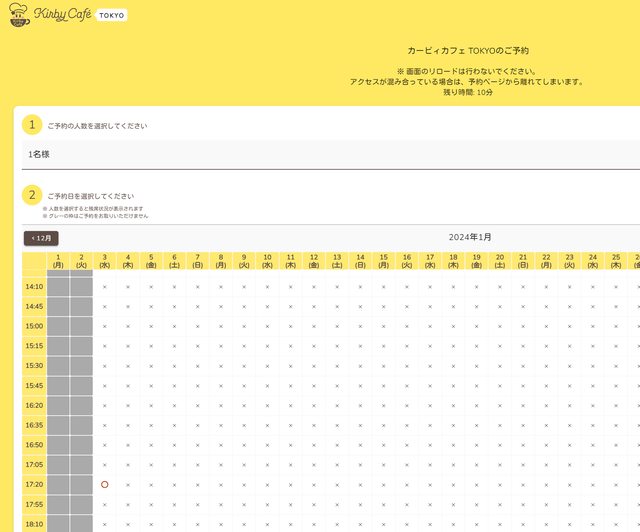Click the unavailable × for January 4 at 14:10
Image resolution: width=640 pixels, height=532 pixels.
point(128,286)
